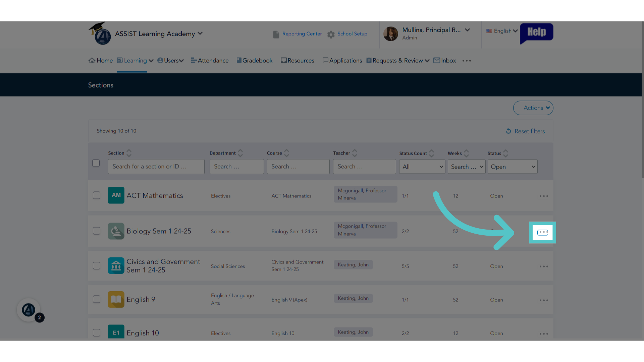Open the Weeks filter dropdown
Screen dimensions: 644x362
pos(467,167)
